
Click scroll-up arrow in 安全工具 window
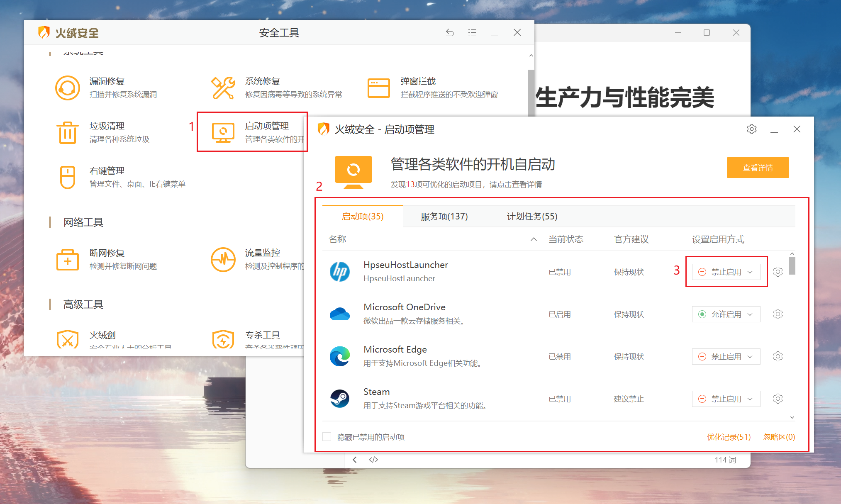[531, 55]
